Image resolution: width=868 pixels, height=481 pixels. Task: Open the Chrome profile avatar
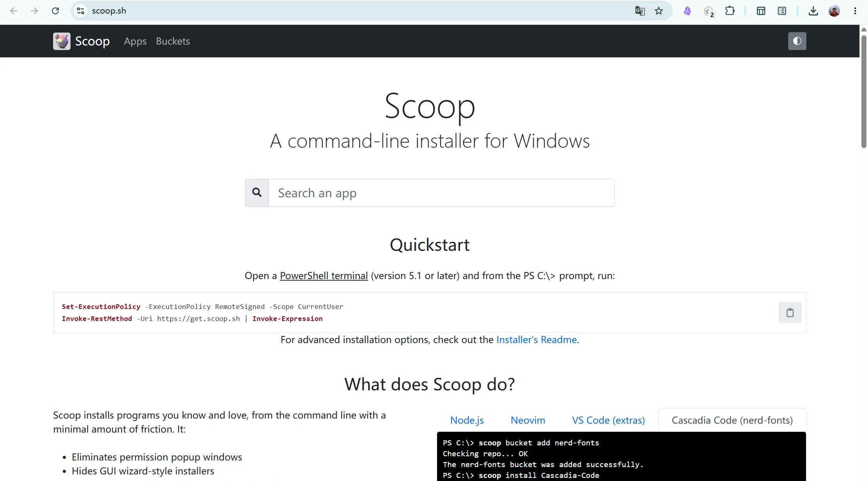pyautogui.click(x=834, y=11)
